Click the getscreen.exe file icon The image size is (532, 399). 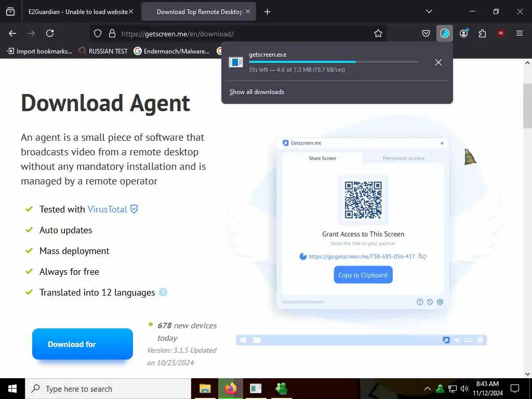click(x=235, y=62)
